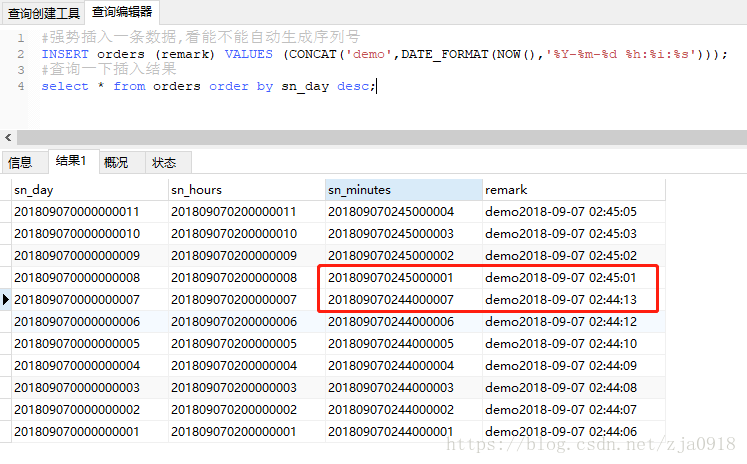This screenshot has width=747, height=464.
Task: Click the current-row arrow marker beside 201809070000000007
Action: [x=6, y=300]
